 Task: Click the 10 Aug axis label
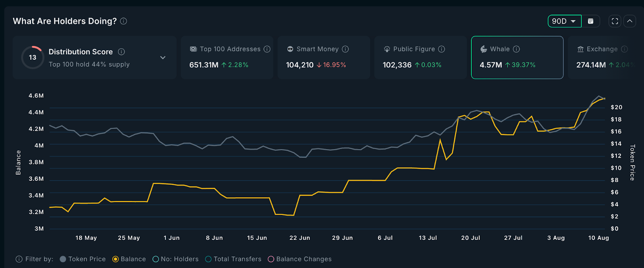599,238
